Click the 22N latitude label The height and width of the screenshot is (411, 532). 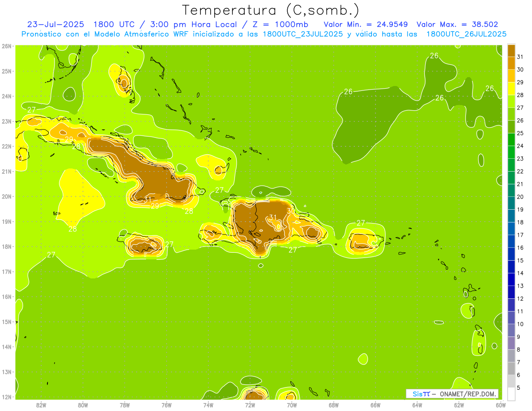click(x=7, y=146)
